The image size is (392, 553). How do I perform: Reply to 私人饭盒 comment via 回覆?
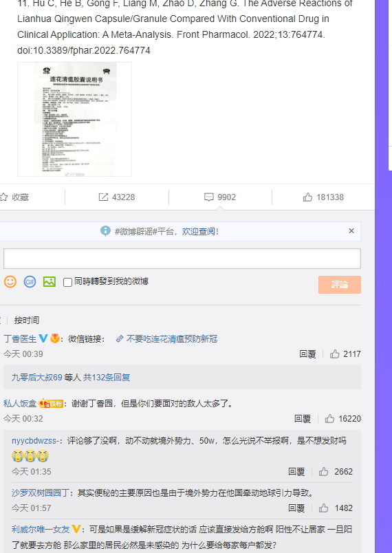303,419
